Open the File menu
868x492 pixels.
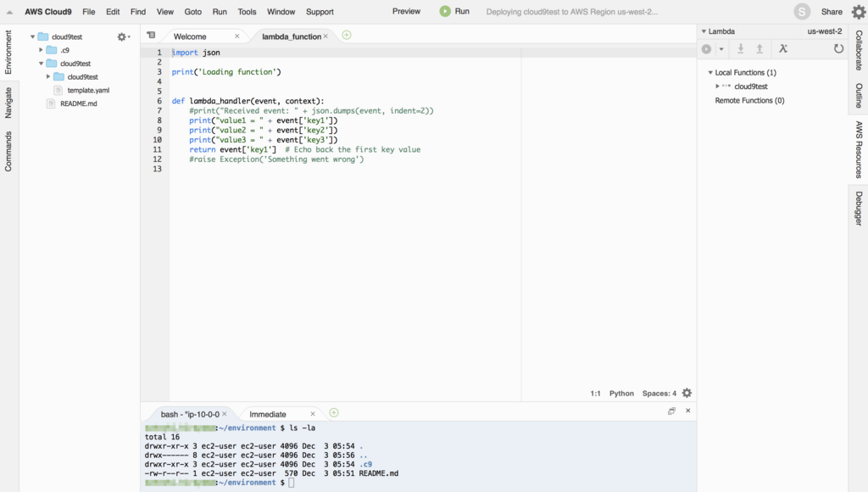88,12
